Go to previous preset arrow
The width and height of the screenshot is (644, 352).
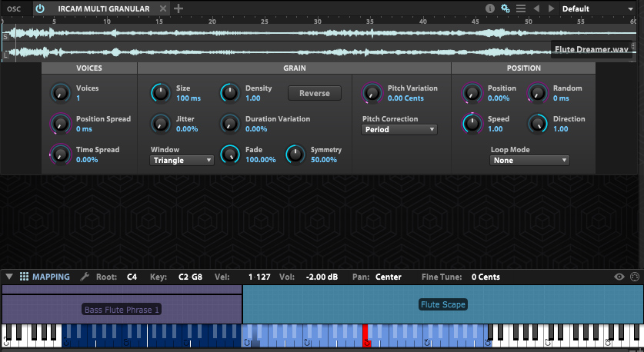pos(536,8)
